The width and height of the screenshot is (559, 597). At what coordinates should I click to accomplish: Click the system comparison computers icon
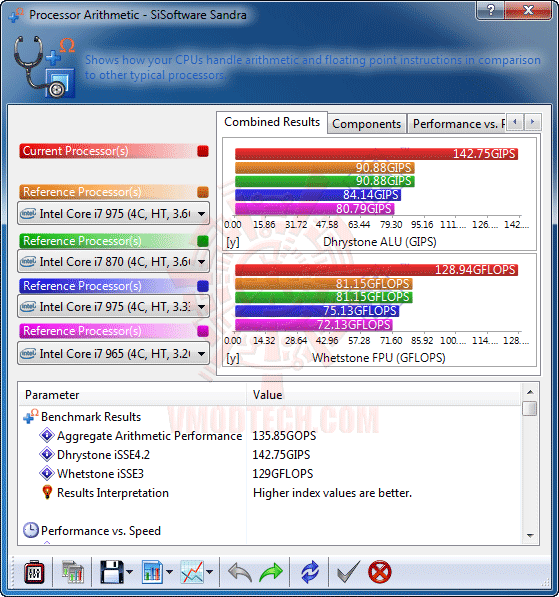(72, 572)
